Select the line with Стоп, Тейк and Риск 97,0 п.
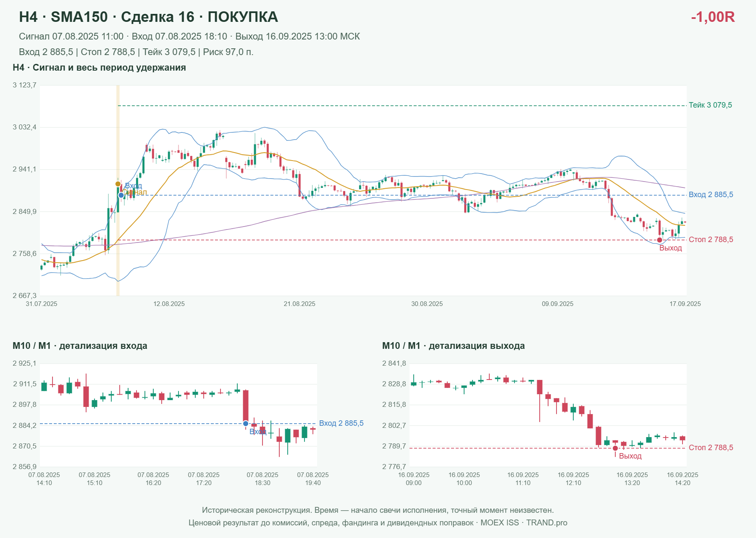756x538 pixels. point(136,52)
